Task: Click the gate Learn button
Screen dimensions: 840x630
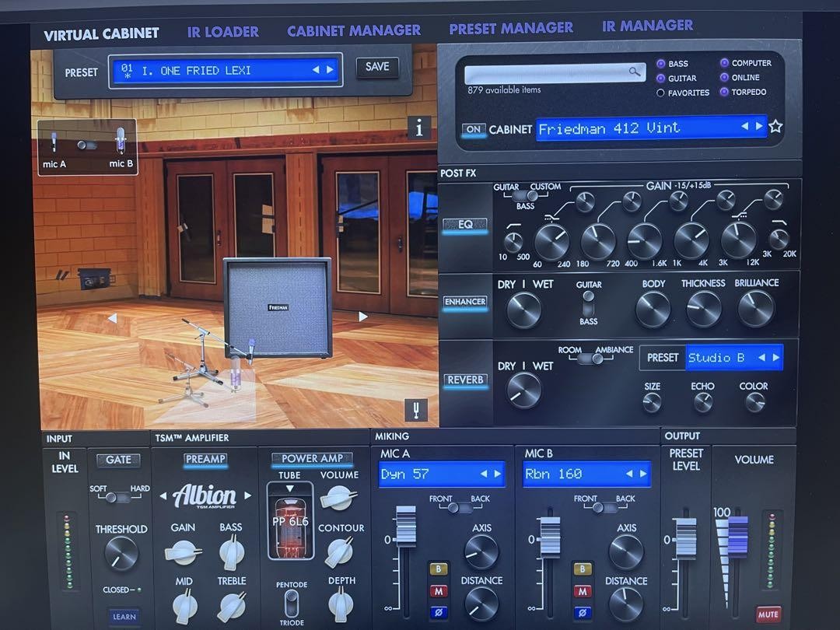Action: click(124, 617)
